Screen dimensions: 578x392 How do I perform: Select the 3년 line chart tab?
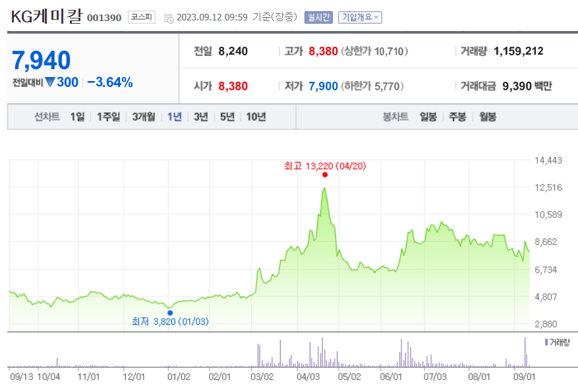tap(201, 117)
